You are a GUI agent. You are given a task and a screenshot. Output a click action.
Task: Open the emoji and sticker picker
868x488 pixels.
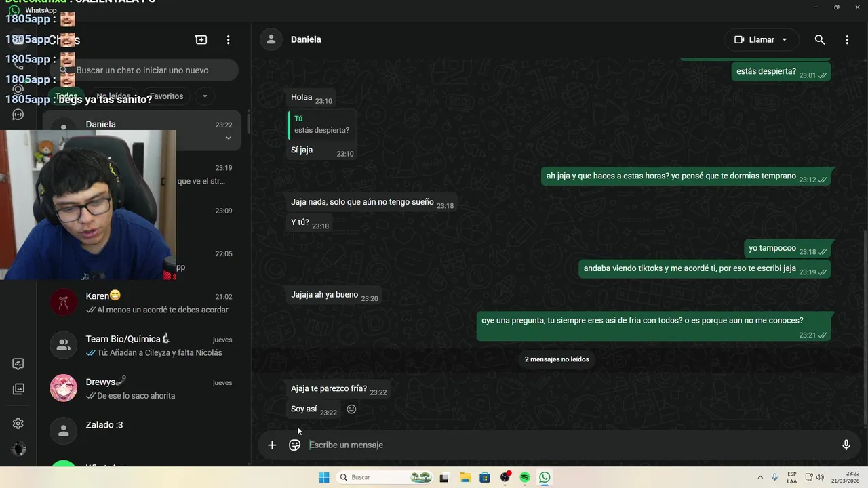point(294,445)
